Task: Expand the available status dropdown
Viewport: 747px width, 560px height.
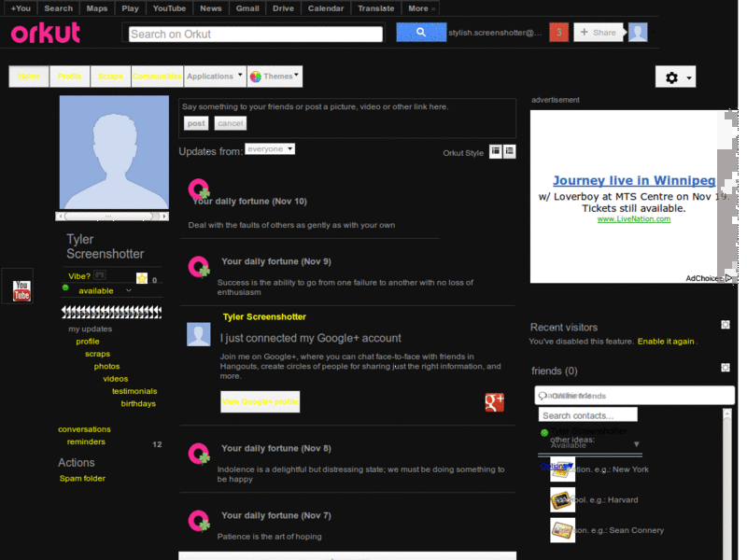Action: (x=129, y=290)
